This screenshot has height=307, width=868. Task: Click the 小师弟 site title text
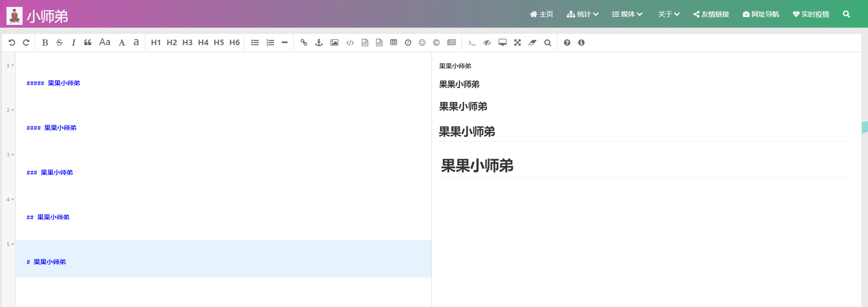tap(47, 17)
